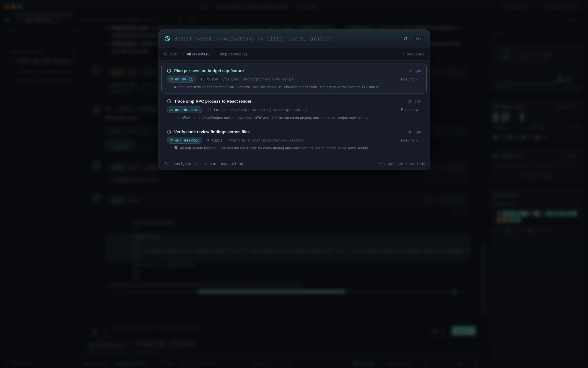The width and height of the screenshot is (588, 368).
Task: Click status circle of Verify code review session
Action: click(x=169, y=132)
